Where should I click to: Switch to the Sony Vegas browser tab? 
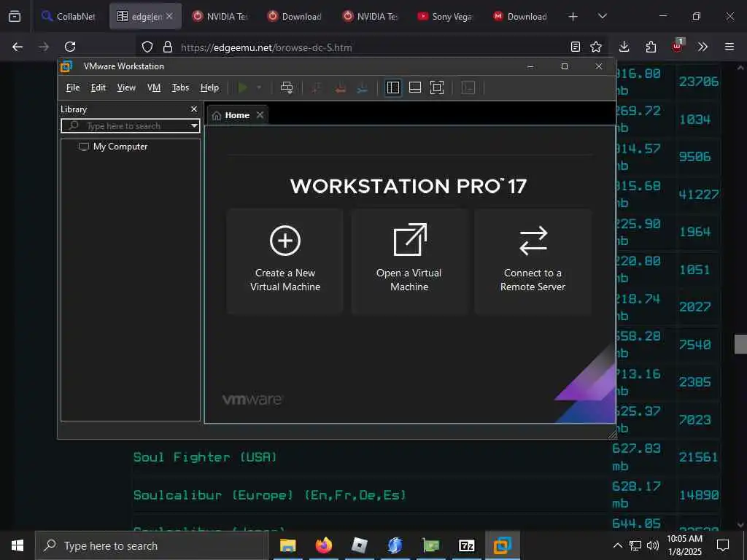pyautogui.click(x=445, y=16)
